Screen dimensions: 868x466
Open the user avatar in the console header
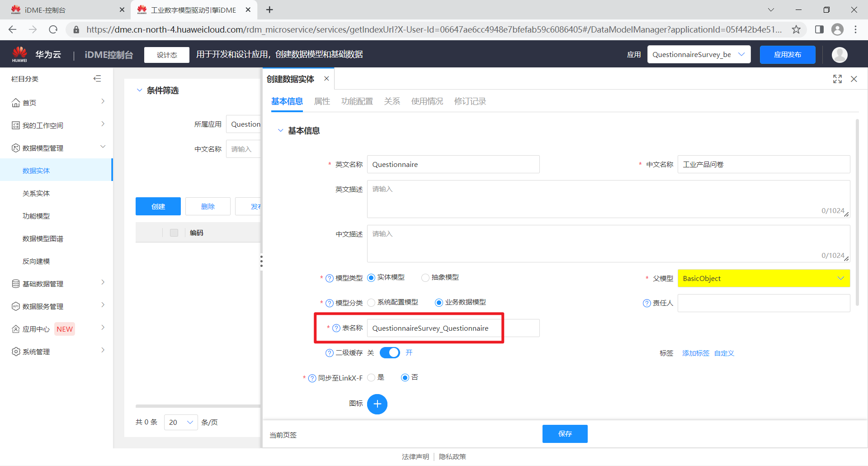(x=840, y=55)
